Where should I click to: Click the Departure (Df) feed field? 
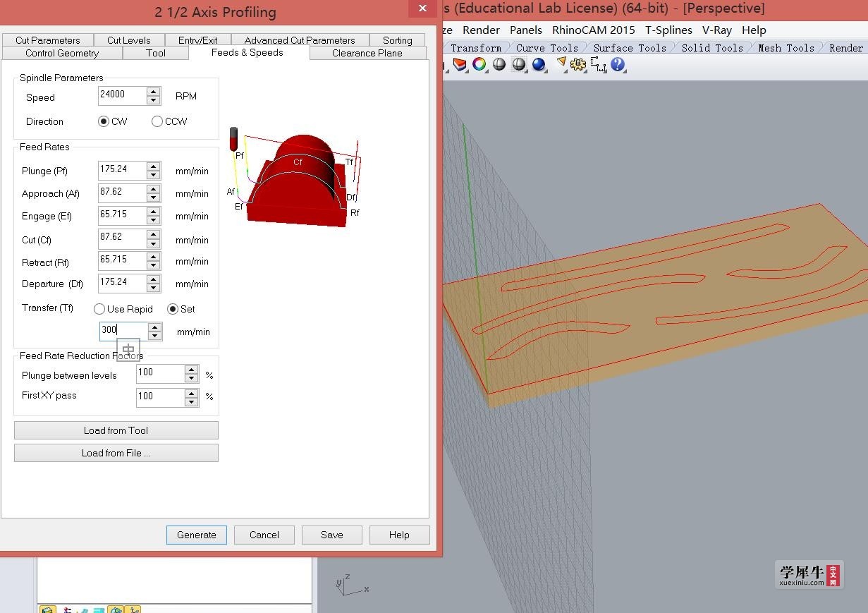click(x=123, y=283)
